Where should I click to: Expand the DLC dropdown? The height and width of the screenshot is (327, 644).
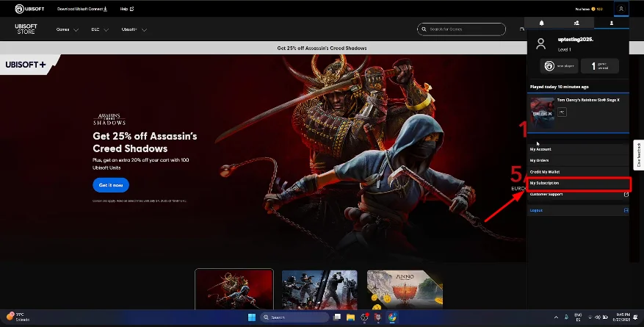[x=100, y=29]
